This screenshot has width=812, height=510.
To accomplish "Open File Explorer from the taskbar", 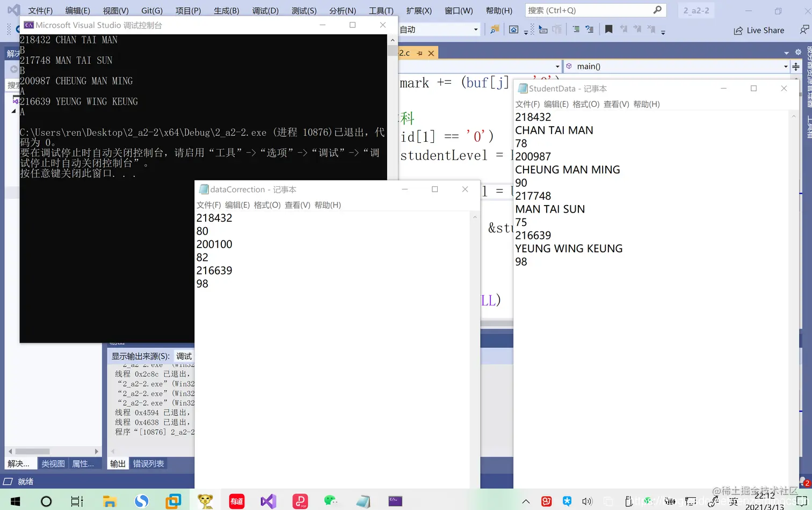I will (x=110, y=501).
